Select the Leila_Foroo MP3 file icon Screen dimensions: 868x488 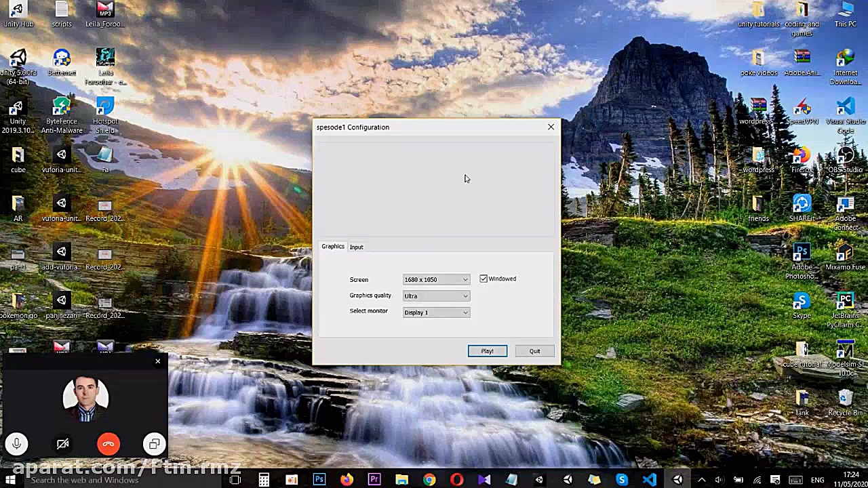click(105, 15)
